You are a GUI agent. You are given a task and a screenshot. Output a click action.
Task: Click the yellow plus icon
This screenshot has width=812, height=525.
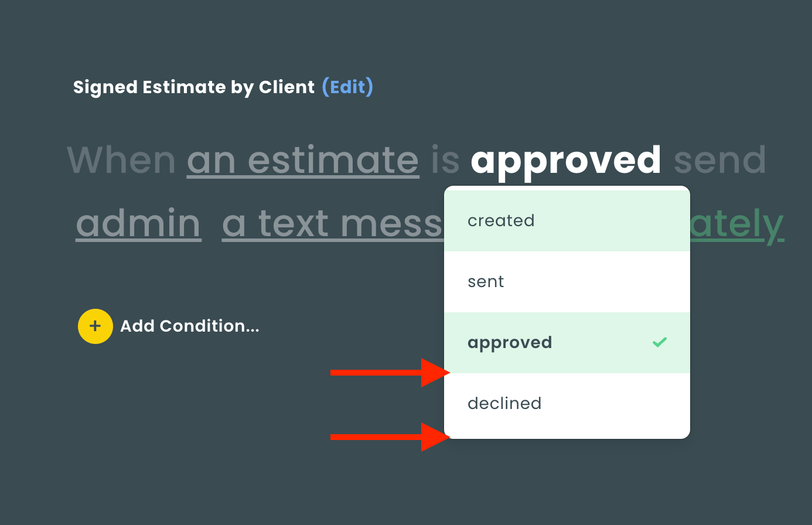click(x=95, y=326)
